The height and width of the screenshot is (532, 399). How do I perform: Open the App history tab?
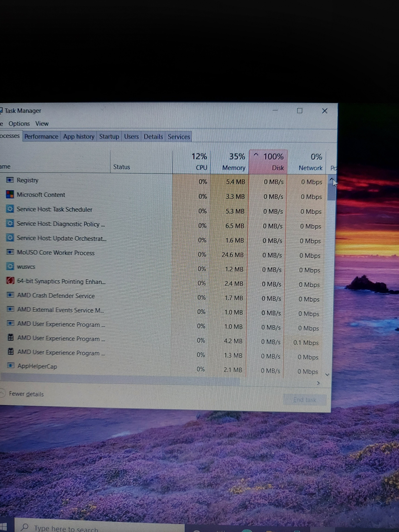(79, 137)
